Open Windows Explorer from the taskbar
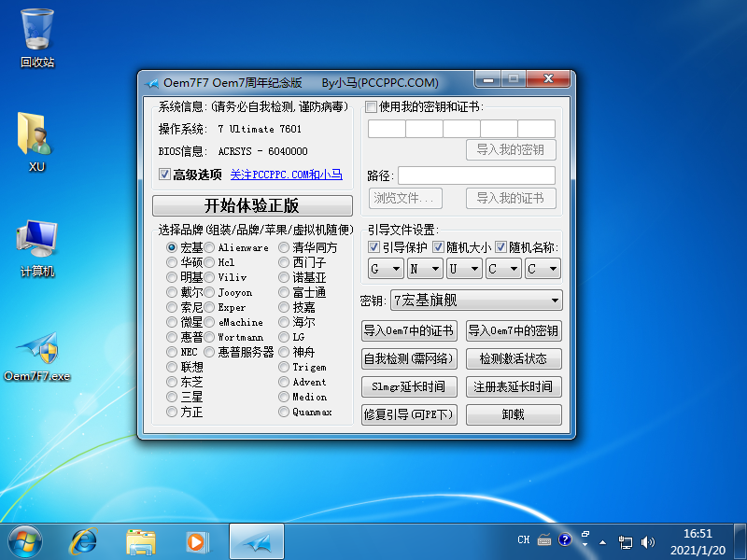Image resolution: width=747 pixels, height=560 pixels. pos(141,539)
